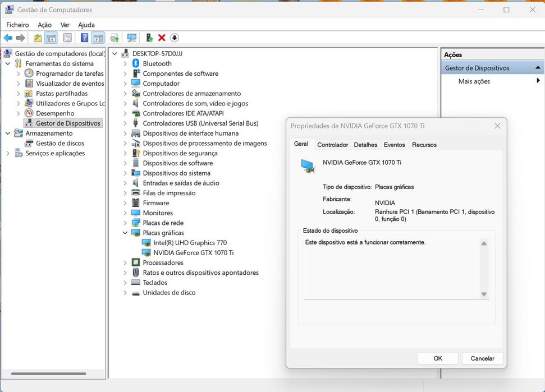Image resolution: width=545 pixels, height=392 pixels.
Task: Click the Monitores display icon
Action: pyautogui.click(x=136, y=213)
